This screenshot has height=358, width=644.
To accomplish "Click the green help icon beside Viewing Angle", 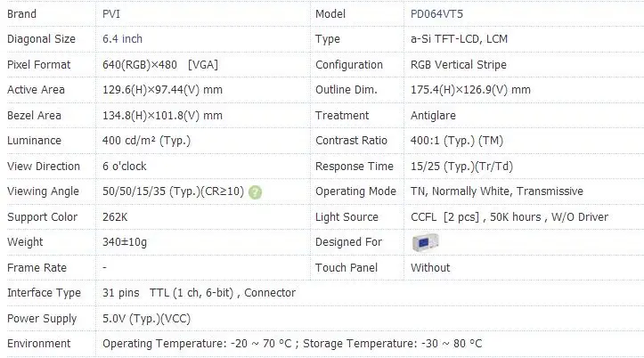I will (255, 192).
